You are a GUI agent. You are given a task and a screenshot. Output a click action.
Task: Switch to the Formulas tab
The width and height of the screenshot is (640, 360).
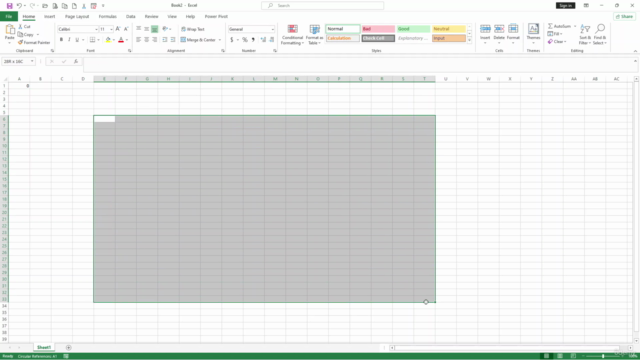pyautogui.click(x=107, y=16)
